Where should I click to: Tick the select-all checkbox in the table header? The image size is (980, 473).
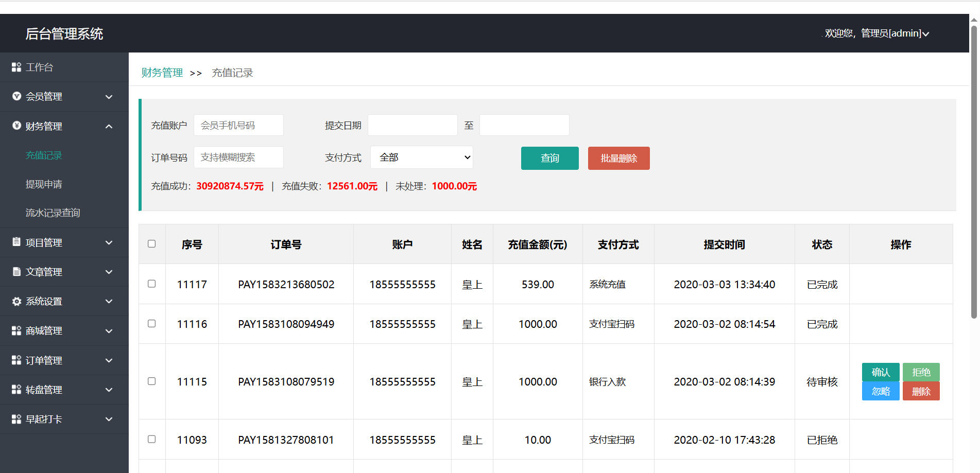pos(151,244)
